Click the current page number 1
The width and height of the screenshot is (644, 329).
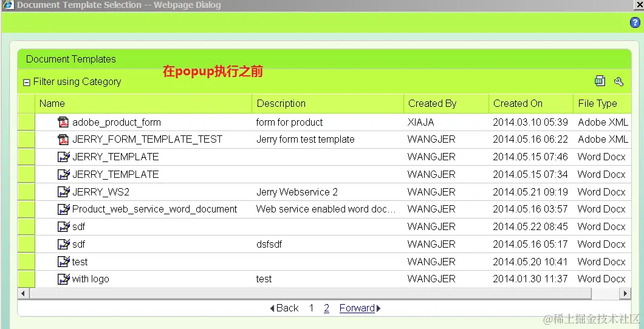[311, 308]
